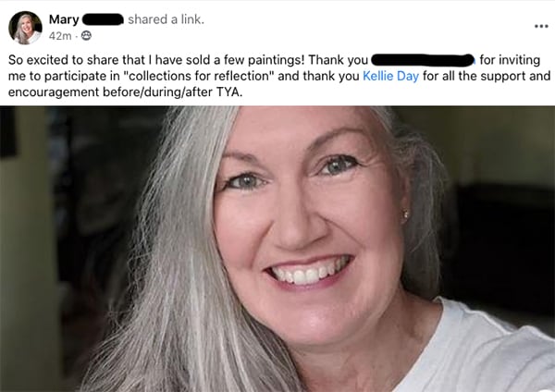Click the blacked-out surname after Mary
The image size is (555, 392).
tap(103, 19)
